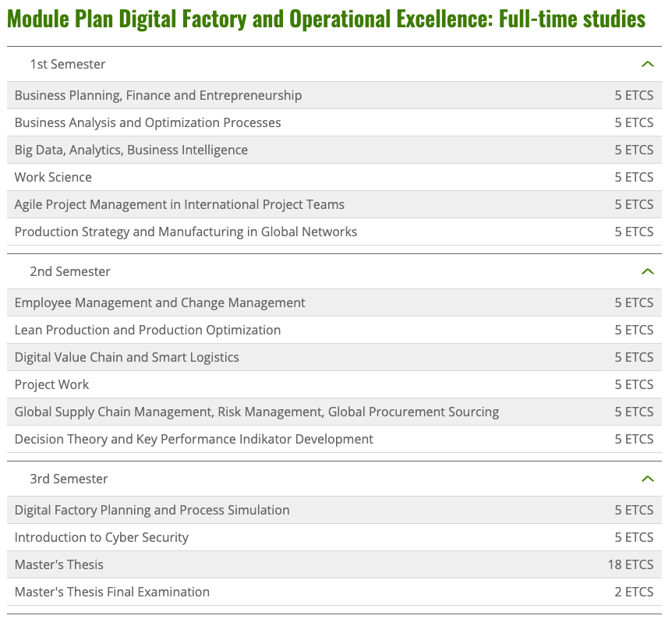Click Digital Value Chain and Smart Logistics
Viewport: 672px width, 626px height.
[x=334, y=357]
